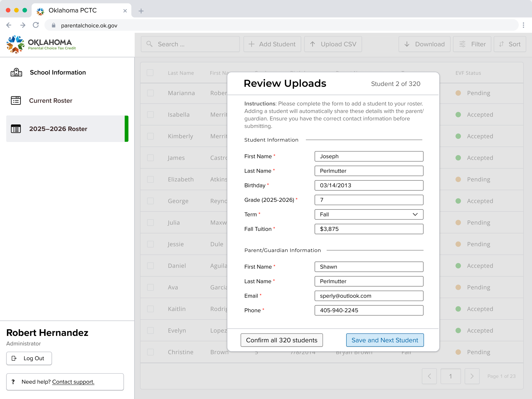Click the search magnifier icon
The height and width of the screenshot is (399, 532).
[x=149, y=44]
